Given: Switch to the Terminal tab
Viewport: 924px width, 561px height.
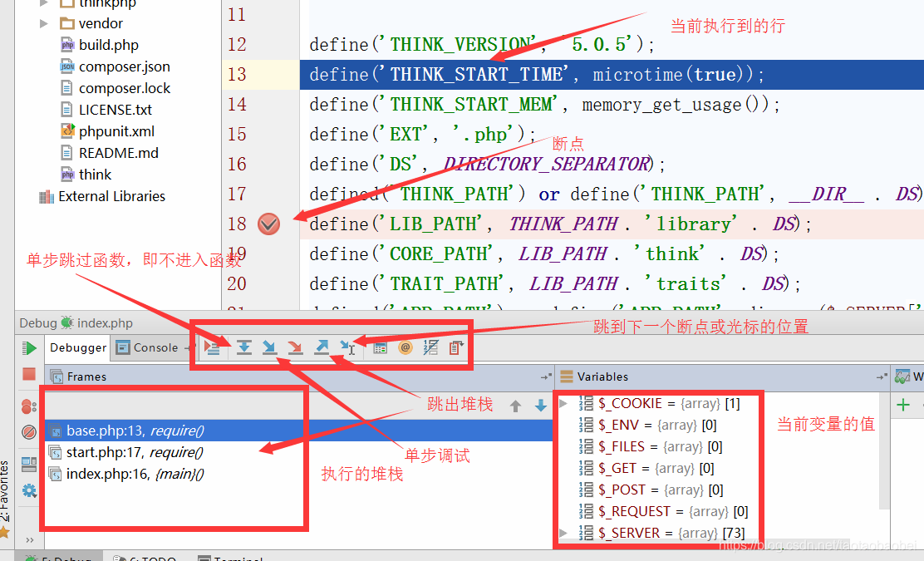Looking at the screenshot, I should click(238, 557).
